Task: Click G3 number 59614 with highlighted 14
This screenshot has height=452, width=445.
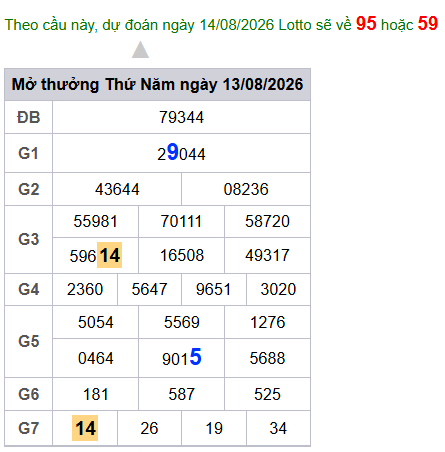Action: coord(96,256)
